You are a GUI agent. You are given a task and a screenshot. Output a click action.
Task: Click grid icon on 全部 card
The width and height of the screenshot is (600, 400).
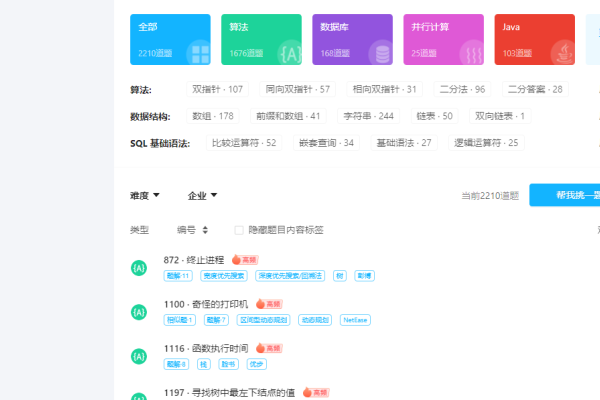pyautogui.click(x=200, y=54)
